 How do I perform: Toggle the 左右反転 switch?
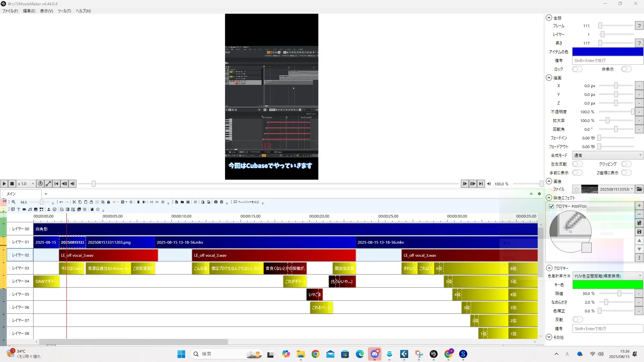(x=577, y=164)
